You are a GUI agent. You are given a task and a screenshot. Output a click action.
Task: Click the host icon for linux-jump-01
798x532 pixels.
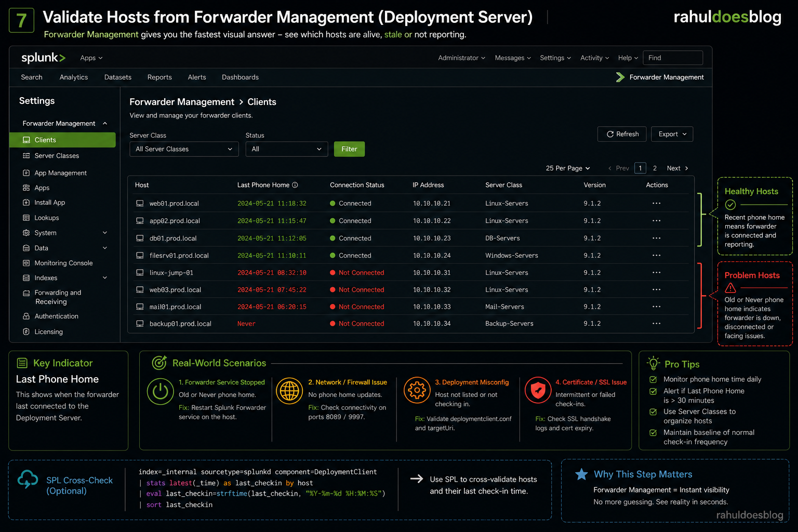point(140,273)
